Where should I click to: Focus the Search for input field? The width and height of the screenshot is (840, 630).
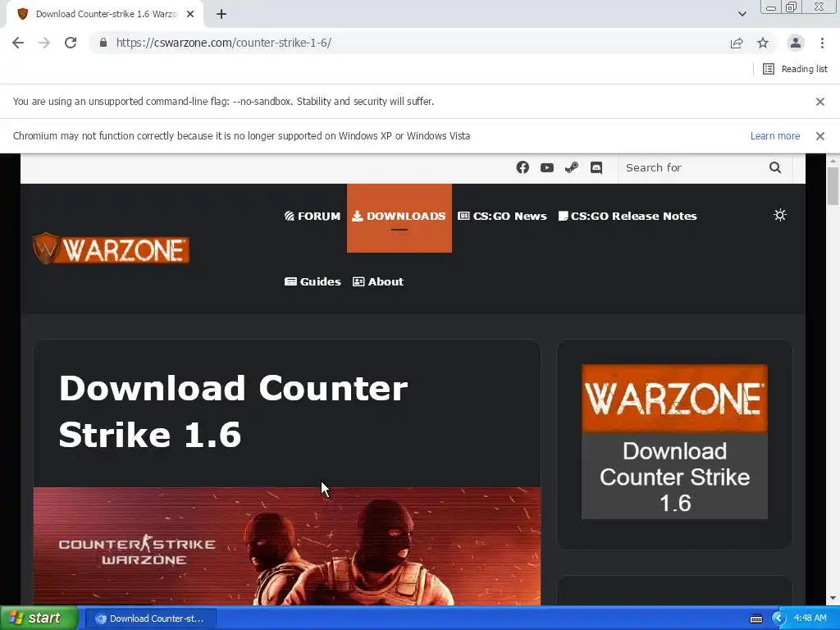(x=694, y=167)
